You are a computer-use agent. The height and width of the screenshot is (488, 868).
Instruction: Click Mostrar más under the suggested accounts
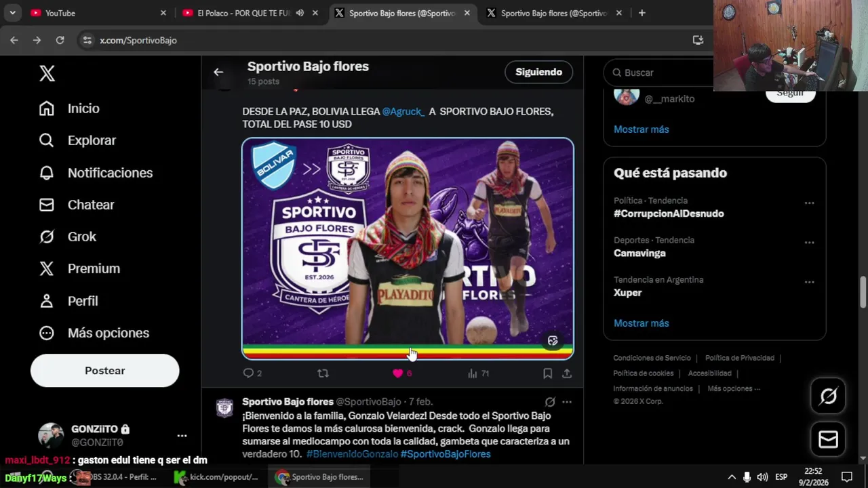coord(642,129)
